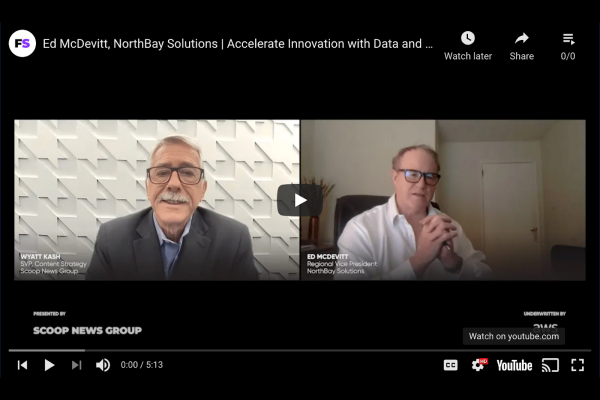Click Watch on youtube.com

click(514, 336)
